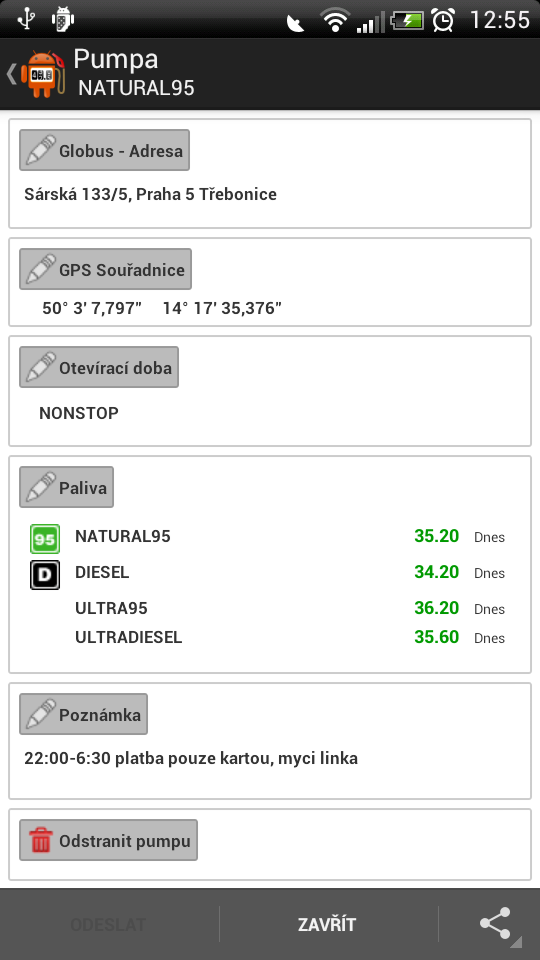Open the share icon in bottom bar
540x960 pixels.
click(x=495, y=923)
